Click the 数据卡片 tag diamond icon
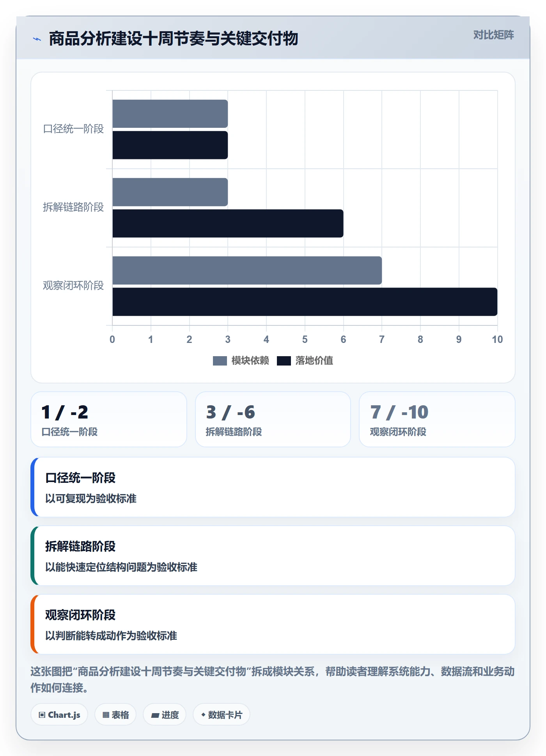 coord(203,715)
